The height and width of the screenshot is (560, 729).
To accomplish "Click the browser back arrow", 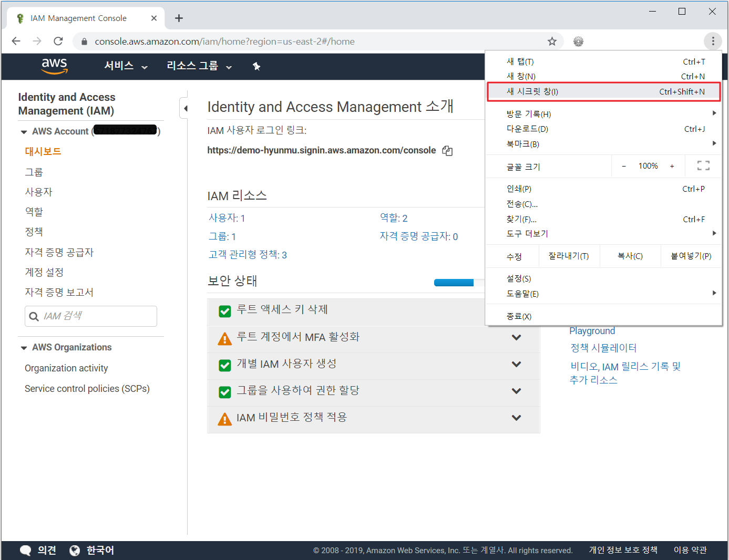I will click(16, 41).
